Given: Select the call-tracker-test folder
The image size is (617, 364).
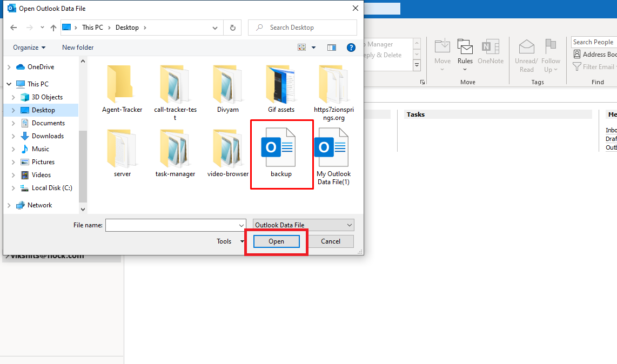Looking at the screenshot, I should [175, 93].
